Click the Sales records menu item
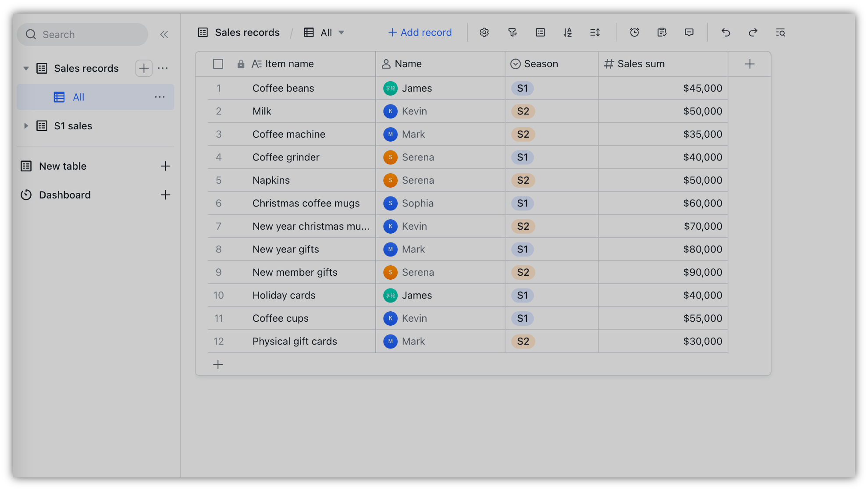Screen dimensions: 868x491 [x=86, y=68]
